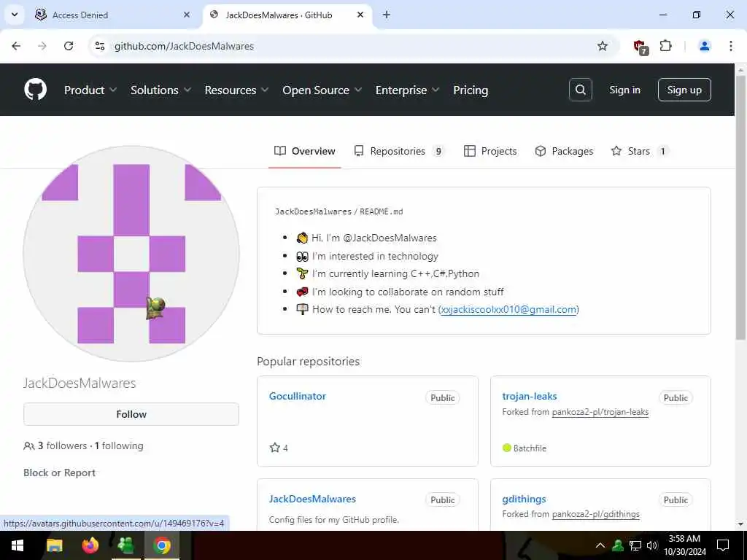Click the xxjackiscoolxx010@gmail.com email link
The image size is (747, 560).
(508, 309)
